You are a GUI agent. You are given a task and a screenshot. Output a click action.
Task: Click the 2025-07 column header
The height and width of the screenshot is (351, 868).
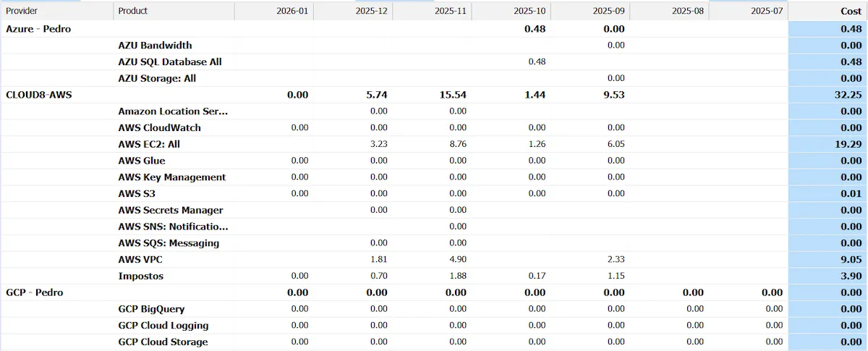click(749, 11)
